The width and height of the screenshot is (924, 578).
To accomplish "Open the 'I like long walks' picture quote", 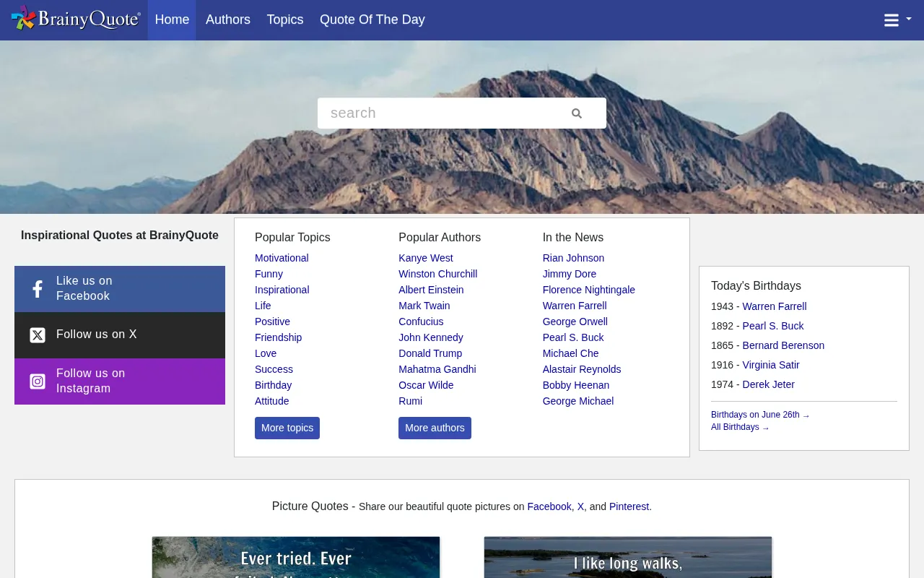I will [628, 558].
